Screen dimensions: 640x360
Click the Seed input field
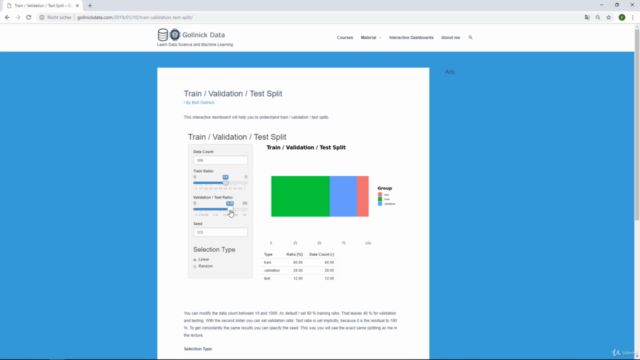coord(220,232)
